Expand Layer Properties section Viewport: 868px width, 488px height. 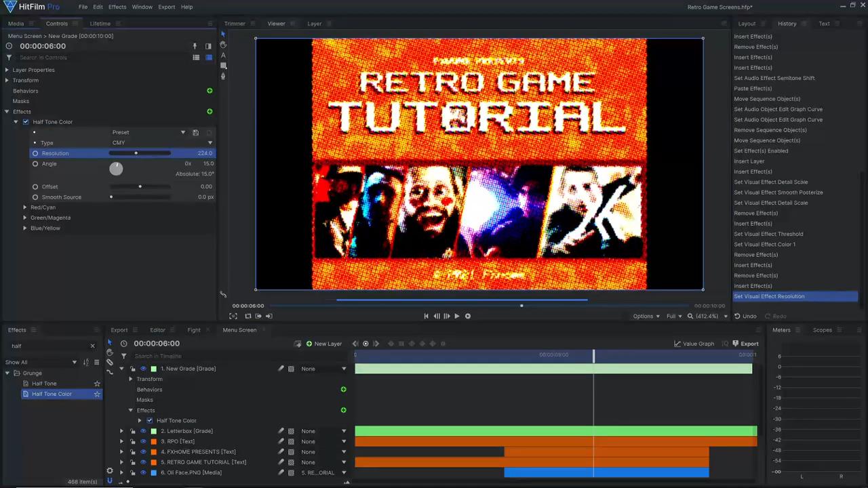point(7,70)
